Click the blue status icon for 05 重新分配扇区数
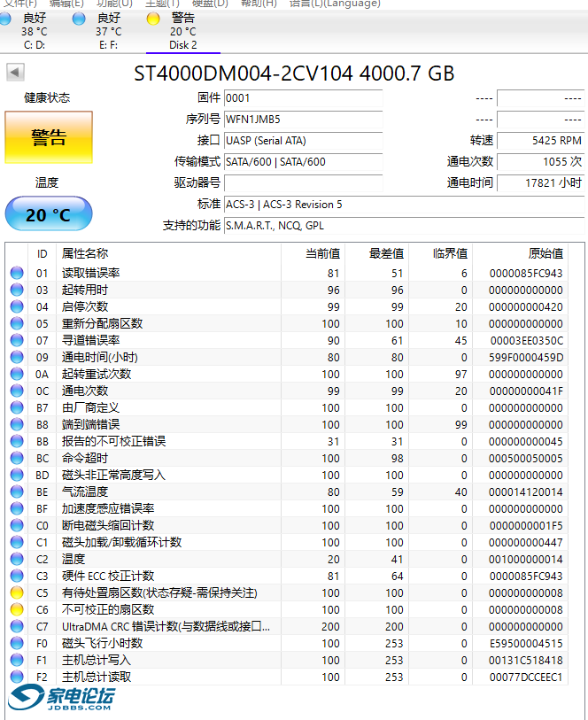Viewport: 588px width, 720px height. (17, 323)
